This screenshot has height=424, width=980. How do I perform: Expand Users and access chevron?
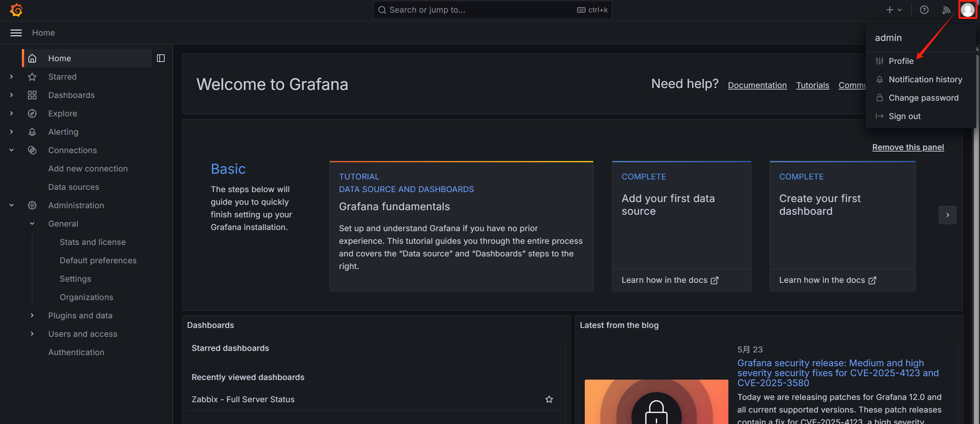pos(32,334)
